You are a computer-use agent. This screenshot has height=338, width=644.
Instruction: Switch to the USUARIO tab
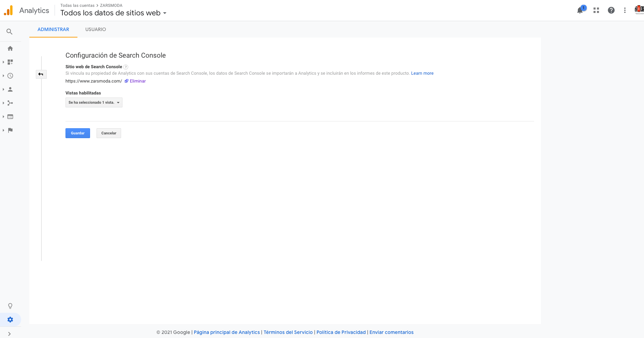[x=96, y=29]
